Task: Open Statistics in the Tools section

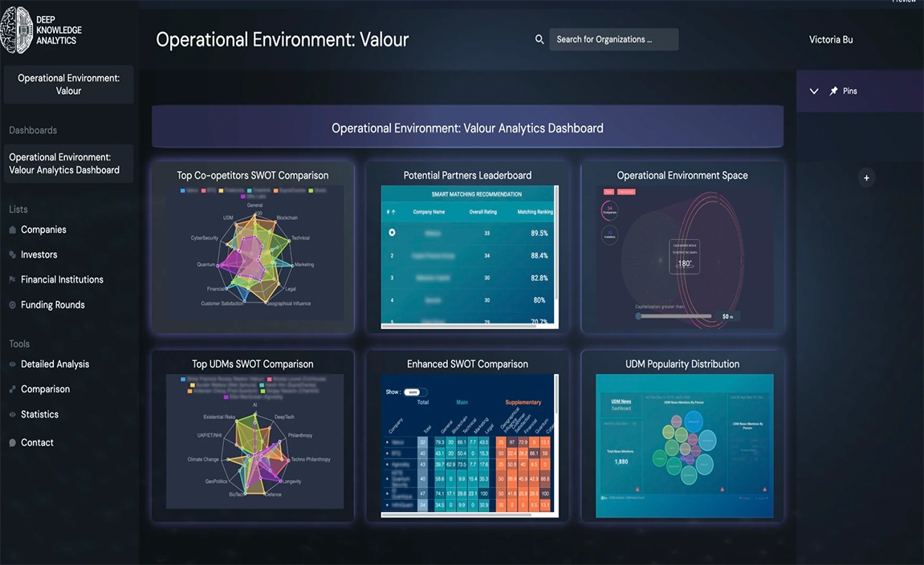Action: click(x=39, y=415)
